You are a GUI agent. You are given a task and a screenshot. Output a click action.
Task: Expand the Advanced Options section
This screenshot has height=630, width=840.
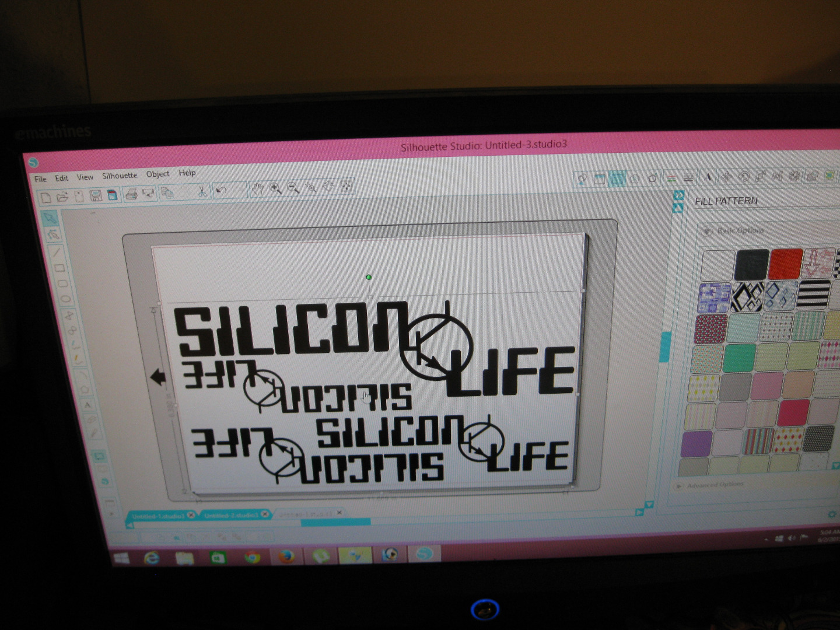[678, 485]
